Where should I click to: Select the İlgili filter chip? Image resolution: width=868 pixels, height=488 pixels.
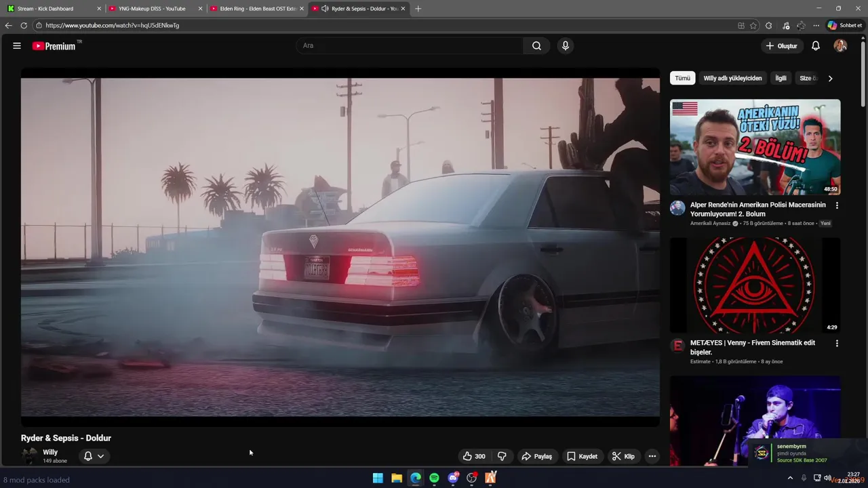tap(781, 78)
